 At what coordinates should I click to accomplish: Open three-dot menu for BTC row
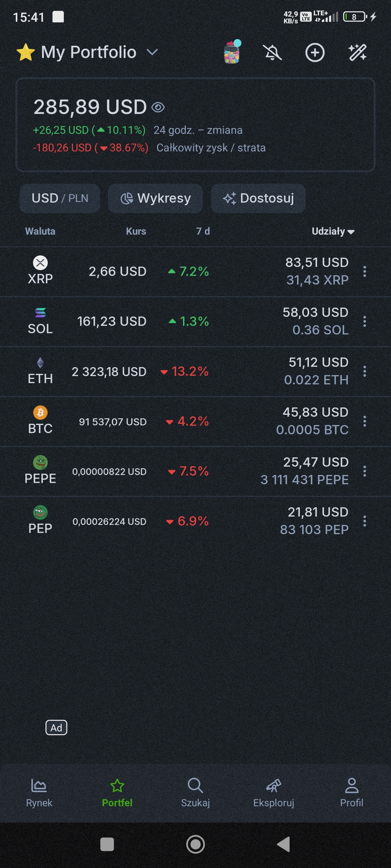pos(365,421)
